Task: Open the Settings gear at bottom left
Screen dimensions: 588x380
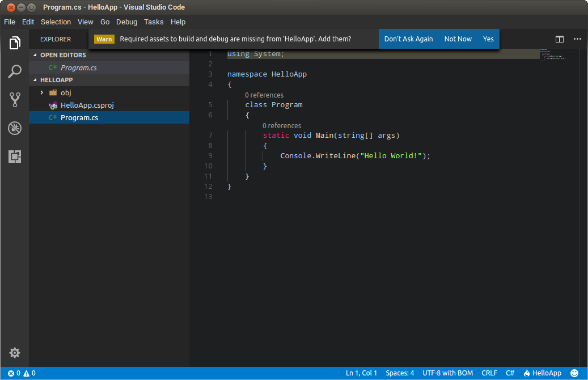Action: (14, 353)
